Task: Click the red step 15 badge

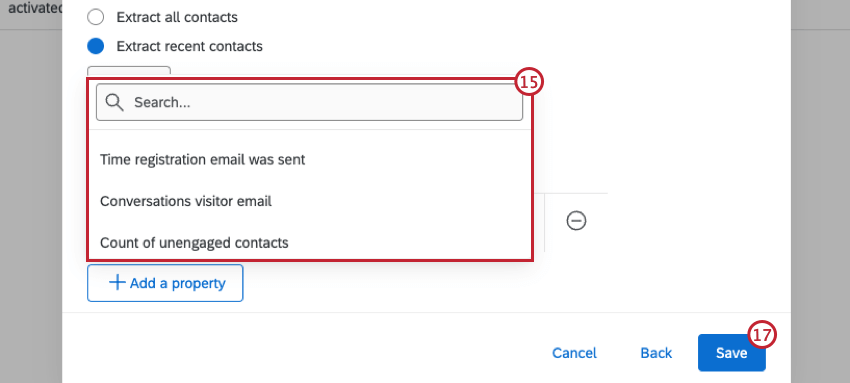Action: pos(529,82)
